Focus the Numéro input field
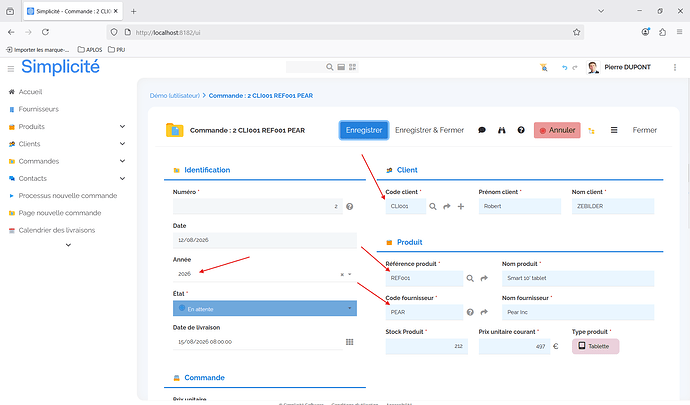Image resolution: width=690 pixels, height=405 pixels. coord(257,206)
